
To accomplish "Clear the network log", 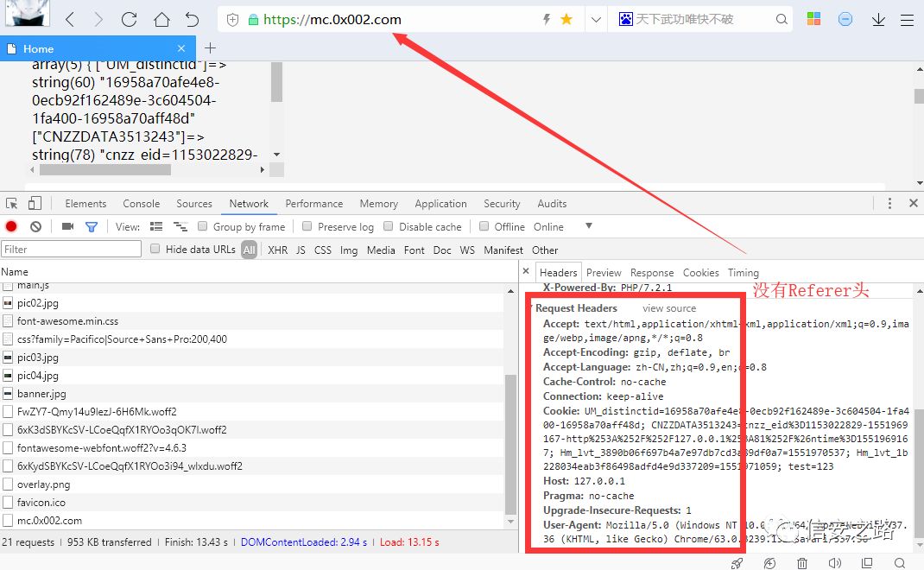I will (36, 226).
